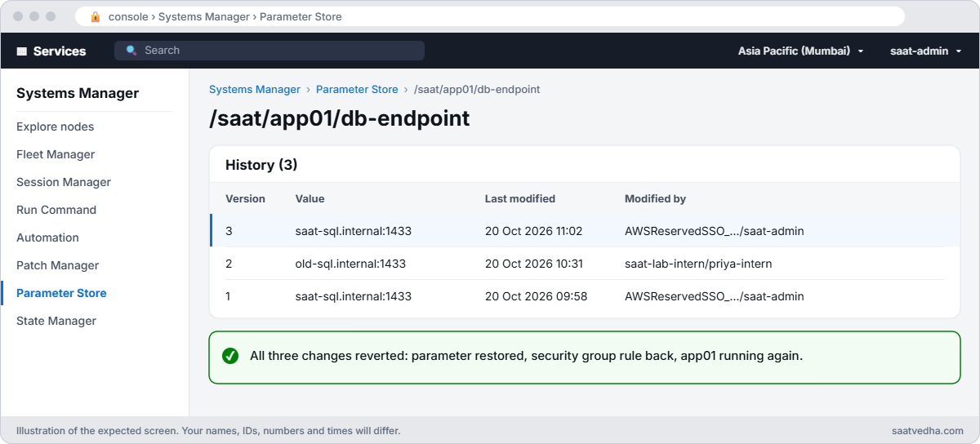Click the Systems Manager breadcrumb link
This screenshot has width=980, height=444.
tap(255, 89)
